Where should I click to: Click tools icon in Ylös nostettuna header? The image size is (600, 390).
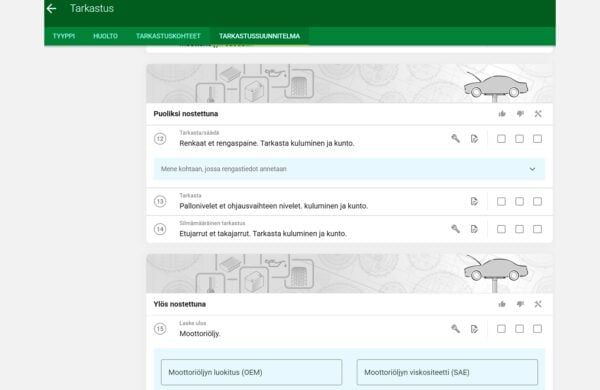click(x=538, y=304)
